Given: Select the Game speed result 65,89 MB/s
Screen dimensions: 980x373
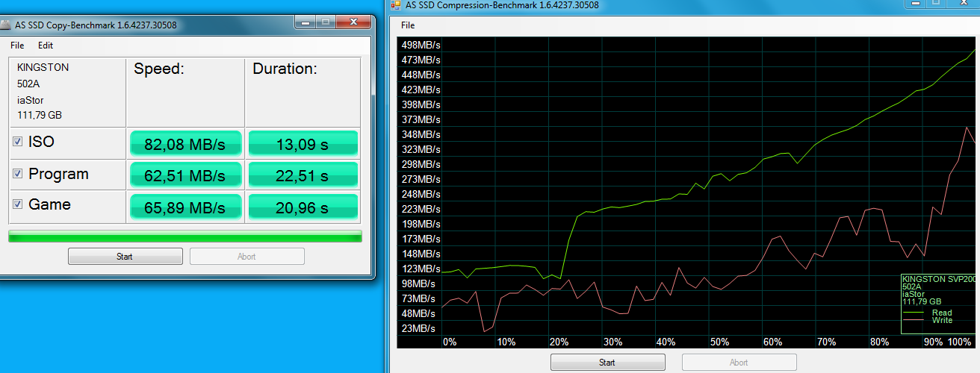Looking at the screenshot, I should coord(186,207).
